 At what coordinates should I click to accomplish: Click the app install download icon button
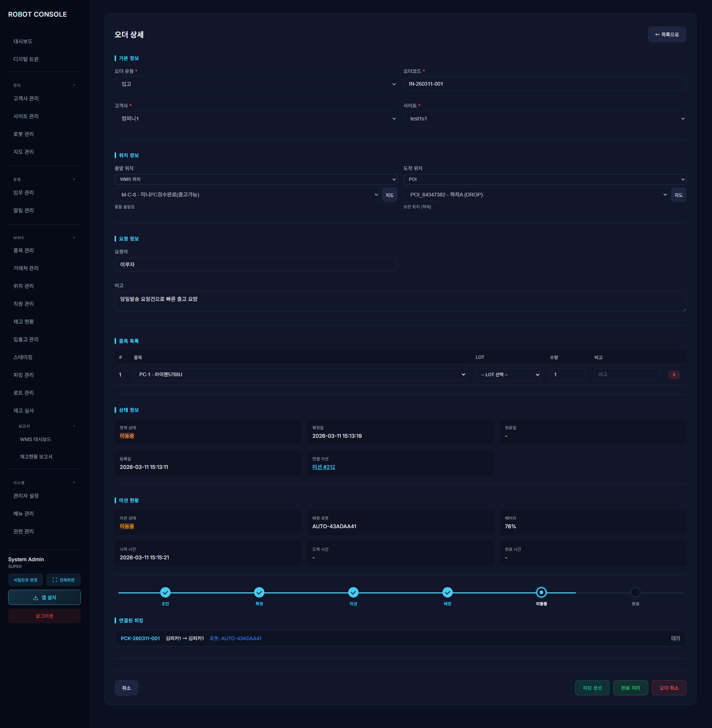click(x=44, y=597)
